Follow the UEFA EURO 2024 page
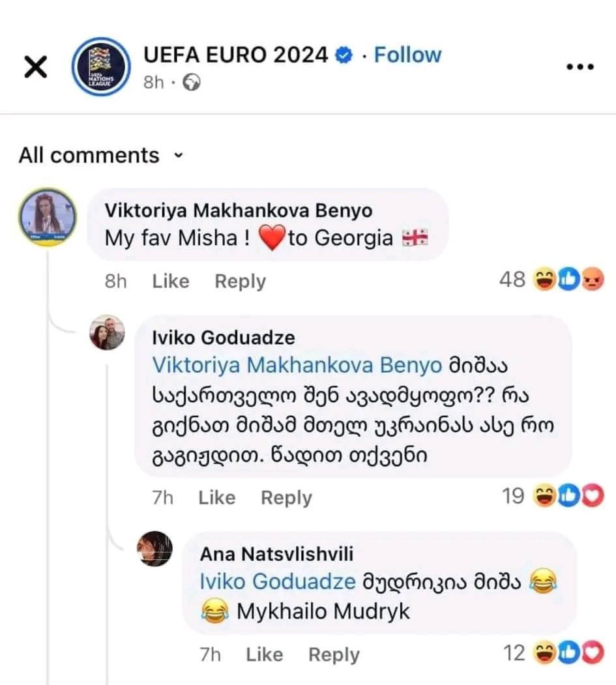 click(x=407, y=55)
